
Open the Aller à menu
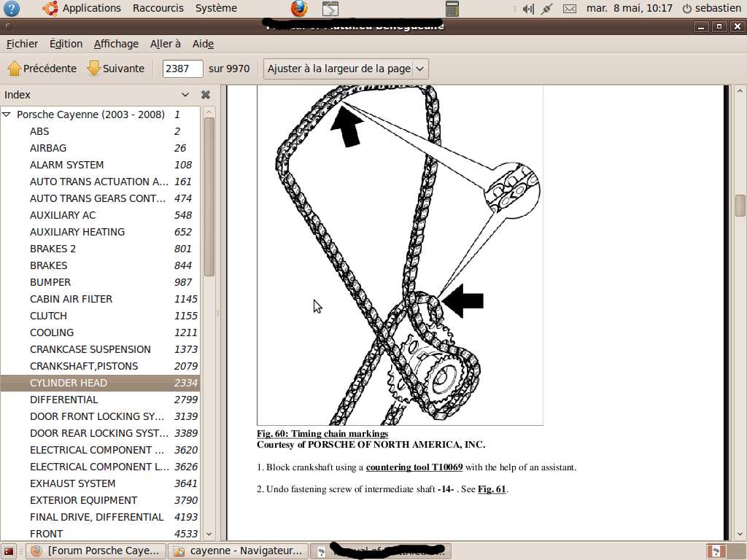166,44
